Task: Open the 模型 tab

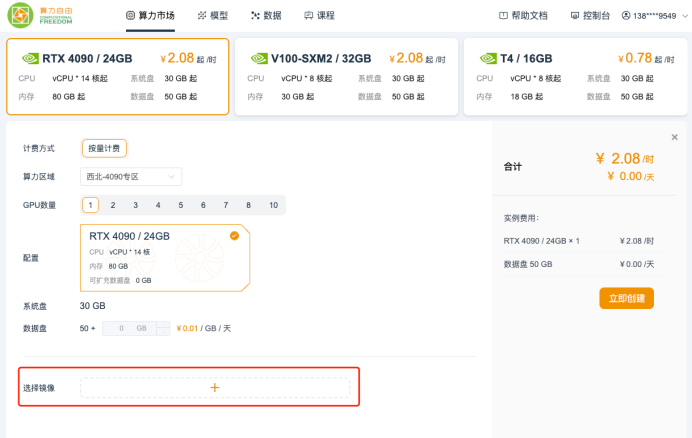Action: coord(213,15)
